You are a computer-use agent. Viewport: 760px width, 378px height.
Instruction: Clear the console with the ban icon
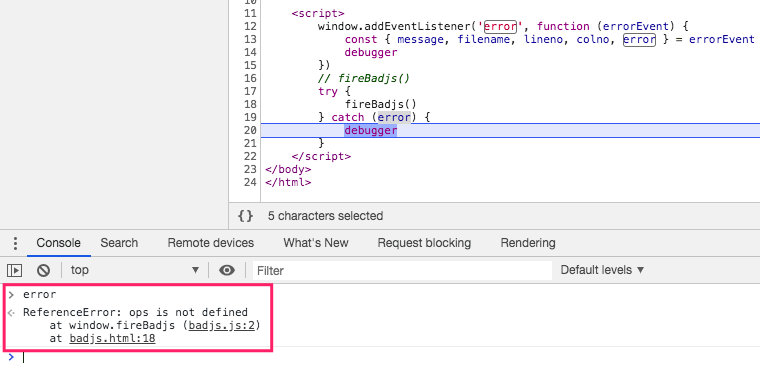[44, 270]
